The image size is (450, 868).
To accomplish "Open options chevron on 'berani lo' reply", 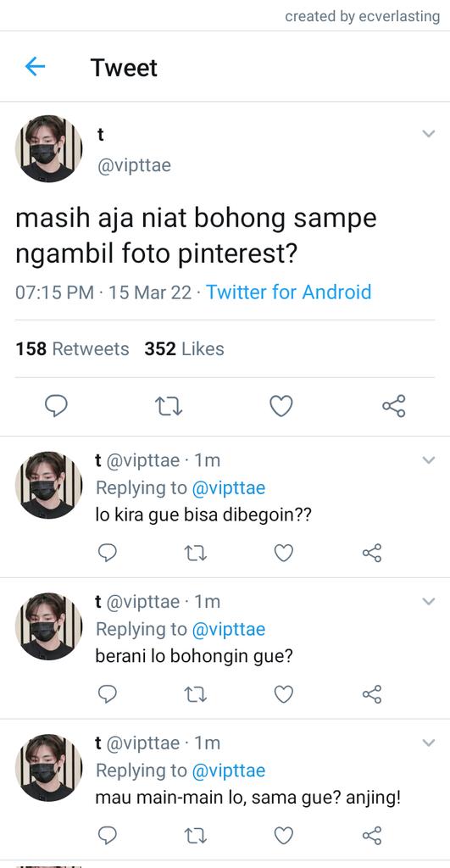I will tap(429, 601).
